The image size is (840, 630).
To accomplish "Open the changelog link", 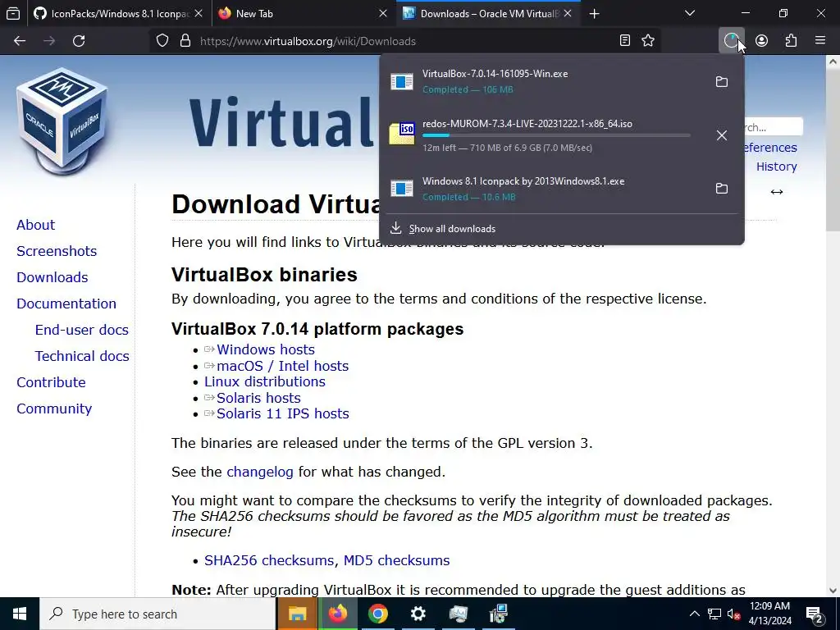I will pos(260,472).
